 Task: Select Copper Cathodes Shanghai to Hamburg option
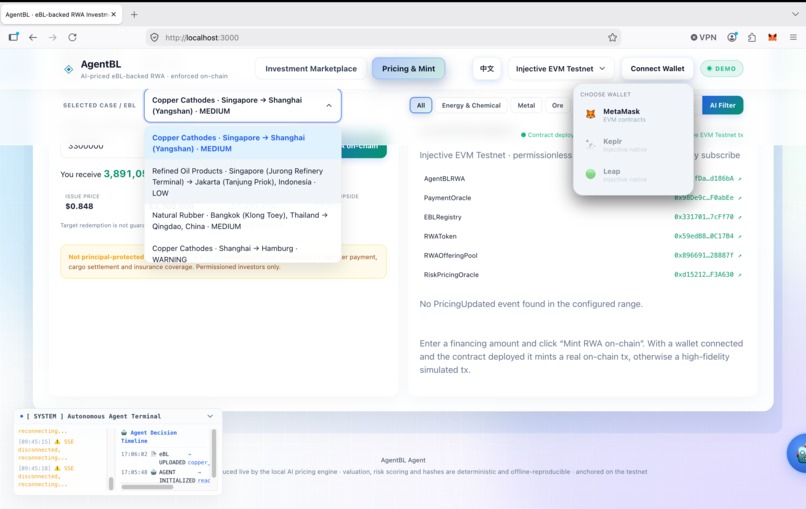243,252
